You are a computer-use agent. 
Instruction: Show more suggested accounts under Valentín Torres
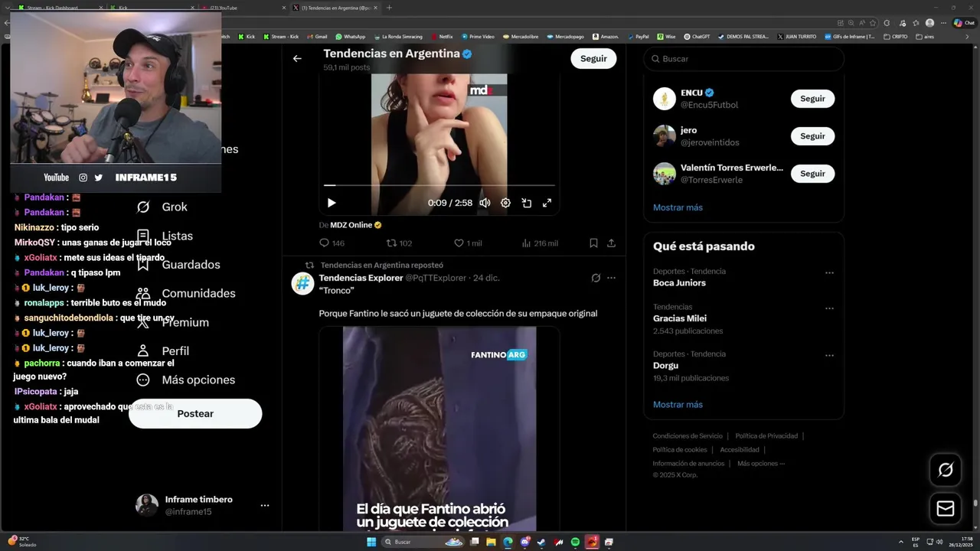click(x=678, y=207)
